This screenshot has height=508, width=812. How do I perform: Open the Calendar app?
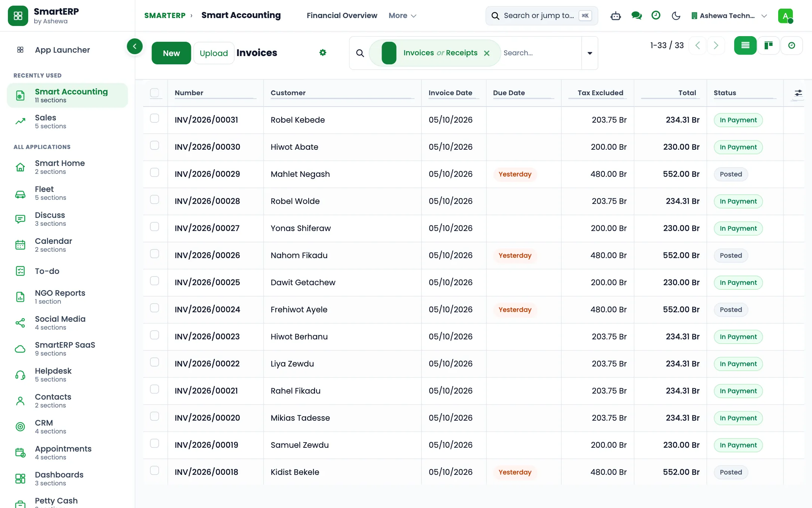click(x=67, y=245)
